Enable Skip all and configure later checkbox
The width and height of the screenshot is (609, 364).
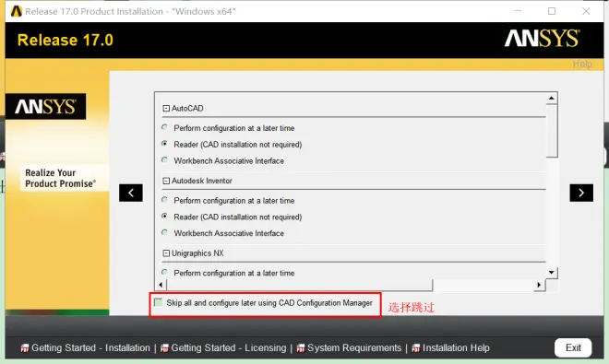pos(158,302)
